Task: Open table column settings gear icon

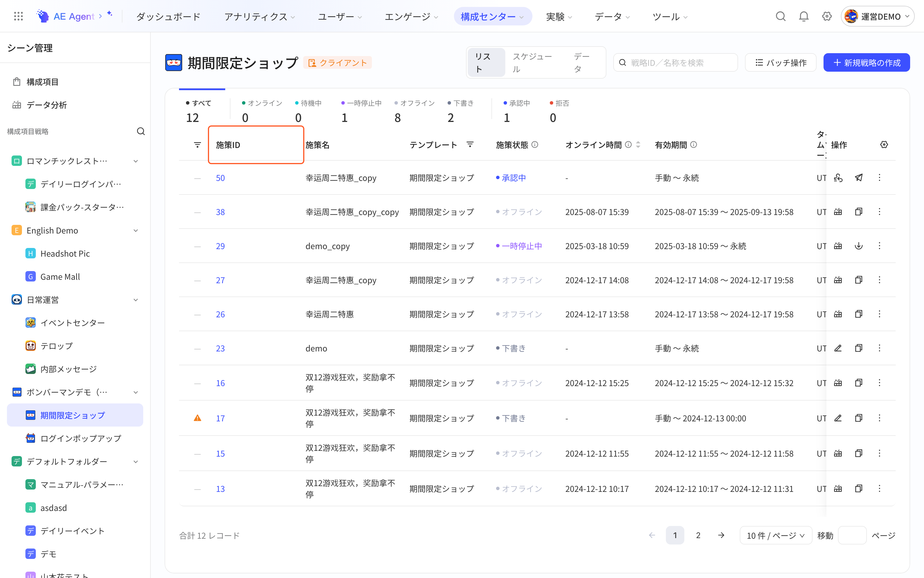Action: click(x=884, y=144)
